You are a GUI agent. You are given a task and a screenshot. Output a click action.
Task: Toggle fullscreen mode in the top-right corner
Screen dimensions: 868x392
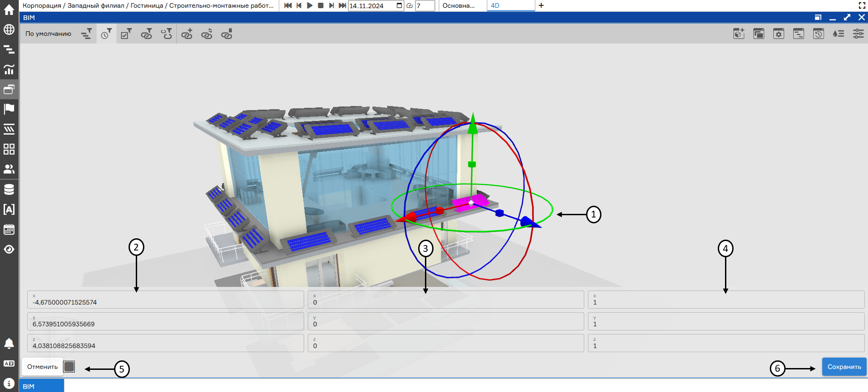tap(862, 5)
